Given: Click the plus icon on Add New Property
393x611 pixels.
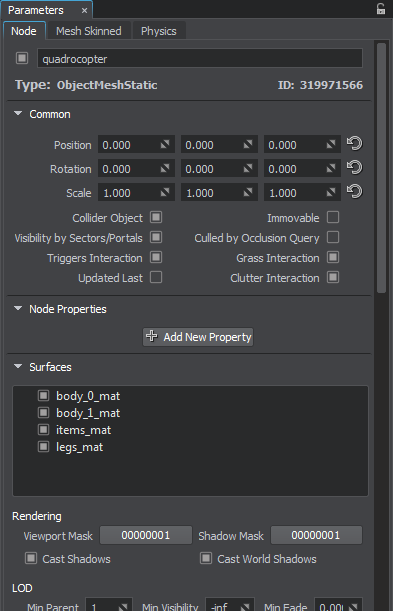Looking at the screenshot, I should point(152,336).
